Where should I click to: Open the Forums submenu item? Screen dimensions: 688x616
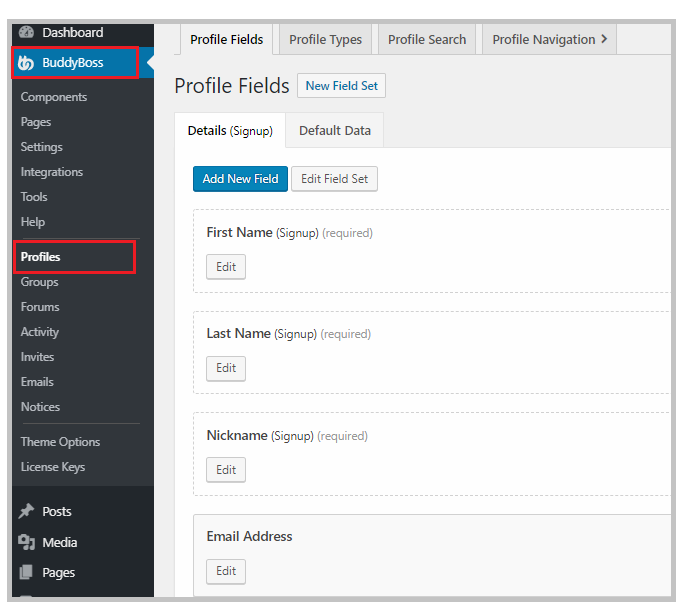[x=39, y=307]
